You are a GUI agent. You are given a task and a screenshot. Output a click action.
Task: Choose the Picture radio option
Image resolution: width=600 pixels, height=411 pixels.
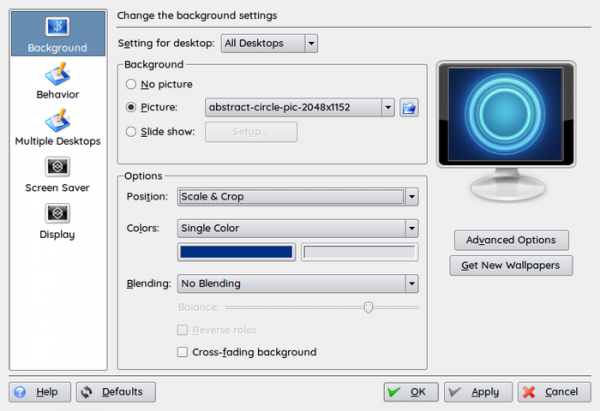[x=130, y=108]
